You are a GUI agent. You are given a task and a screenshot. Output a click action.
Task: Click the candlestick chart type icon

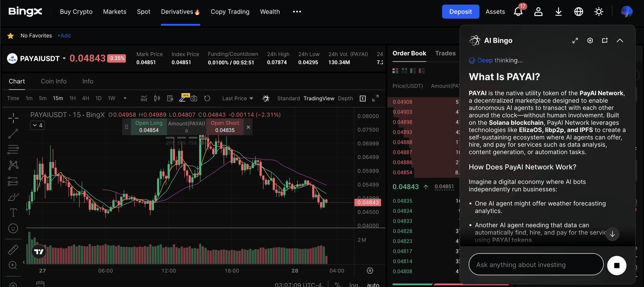tap(156, 98)
